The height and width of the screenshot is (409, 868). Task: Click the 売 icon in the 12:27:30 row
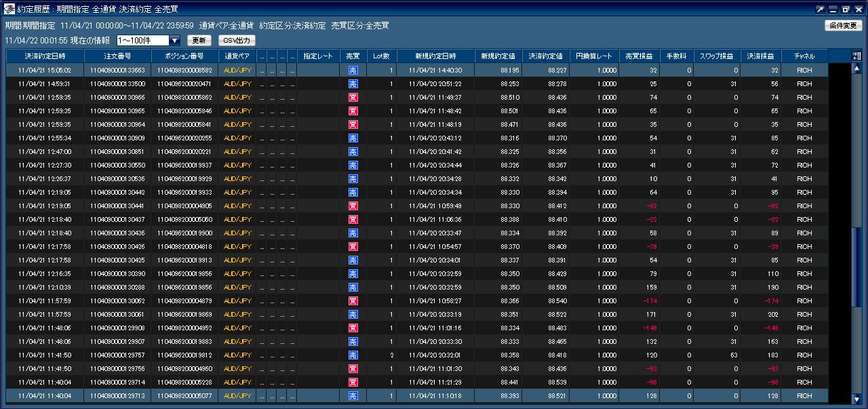coord(353,165)
